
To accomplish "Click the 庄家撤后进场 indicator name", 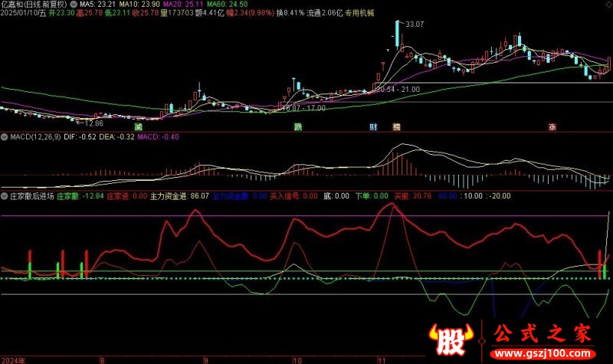I will coord(32,196).
